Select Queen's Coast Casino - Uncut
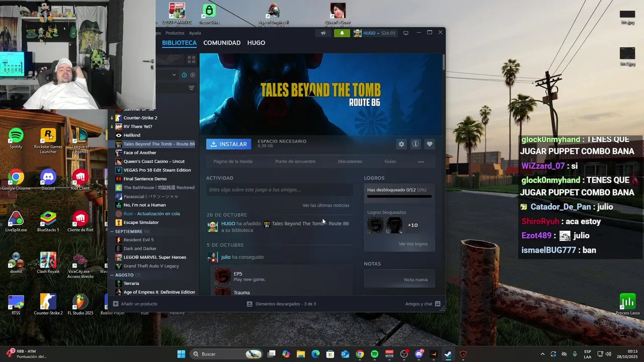644x362 pixels. pos(154,161)
